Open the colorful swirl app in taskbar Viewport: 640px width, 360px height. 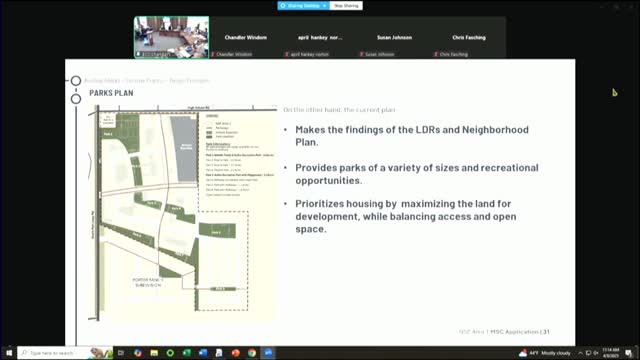(138, 353)
